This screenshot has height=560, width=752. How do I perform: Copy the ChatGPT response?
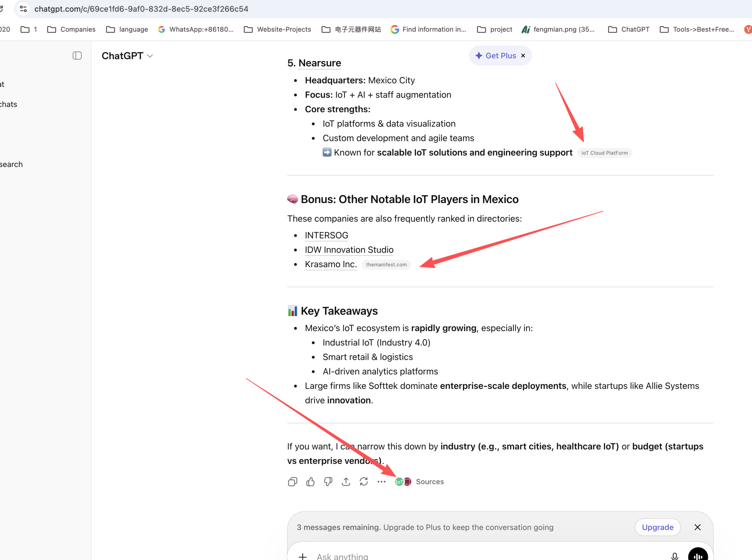coord(293,482)
